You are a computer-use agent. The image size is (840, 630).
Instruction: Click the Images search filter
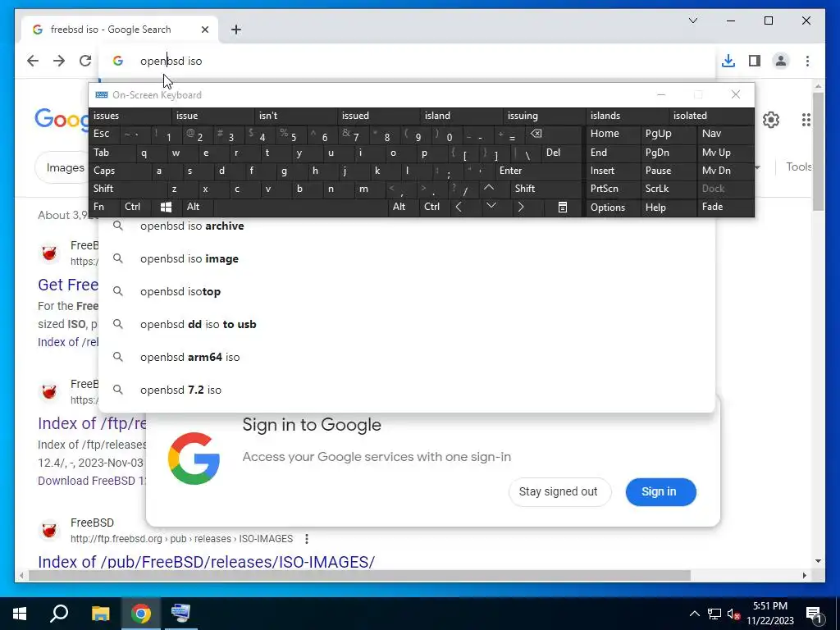(x=64, y=167)
